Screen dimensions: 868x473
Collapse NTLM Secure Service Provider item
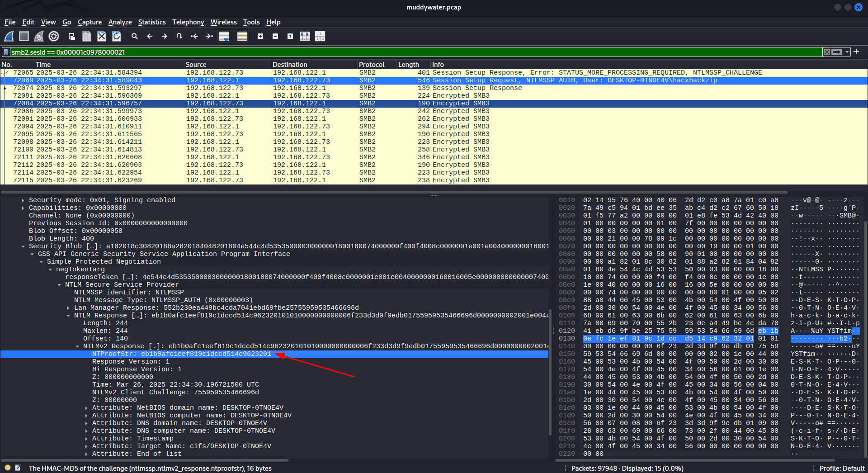[59, 284]
